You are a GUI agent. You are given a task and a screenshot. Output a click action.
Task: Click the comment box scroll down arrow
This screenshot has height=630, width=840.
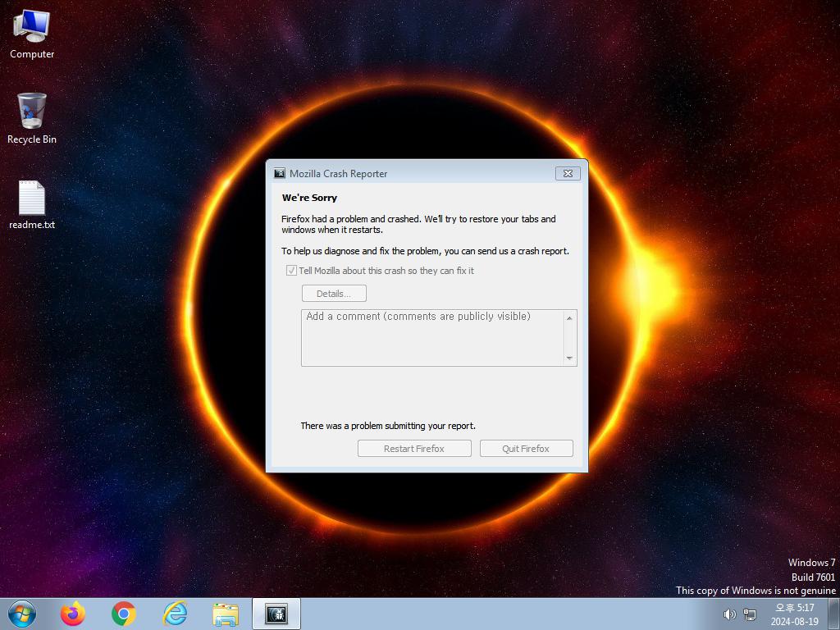pyautogui.click(x=569, y=358)
